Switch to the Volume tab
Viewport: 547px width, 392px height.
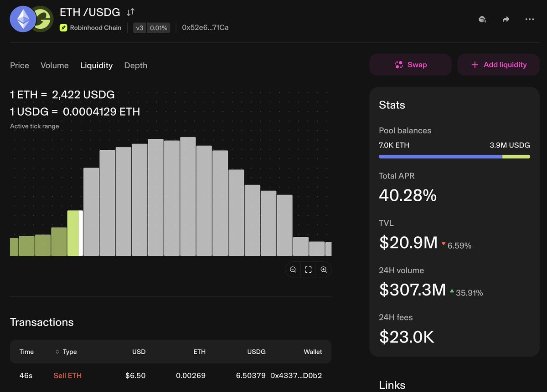pos(55,66)
